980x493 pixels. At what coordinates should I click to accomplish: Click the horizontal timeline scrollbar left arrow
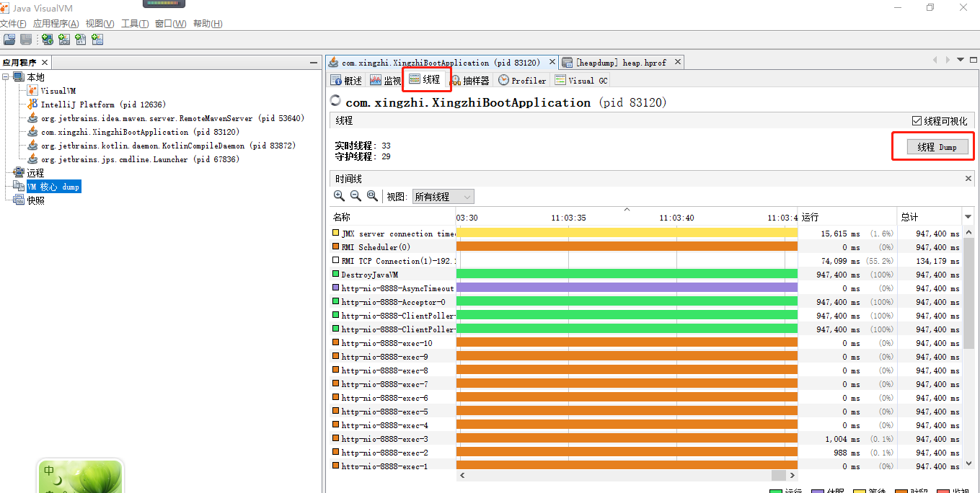tap(462, 476)
